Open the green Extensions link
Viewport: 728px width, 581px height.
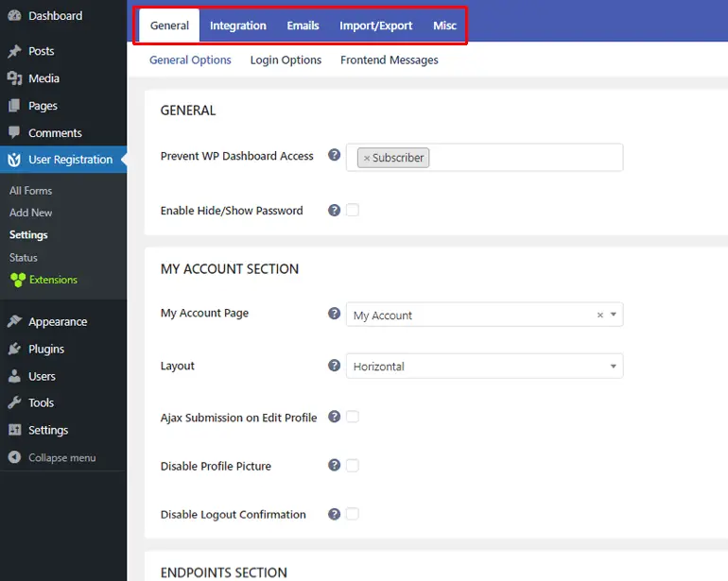point(53,280)
